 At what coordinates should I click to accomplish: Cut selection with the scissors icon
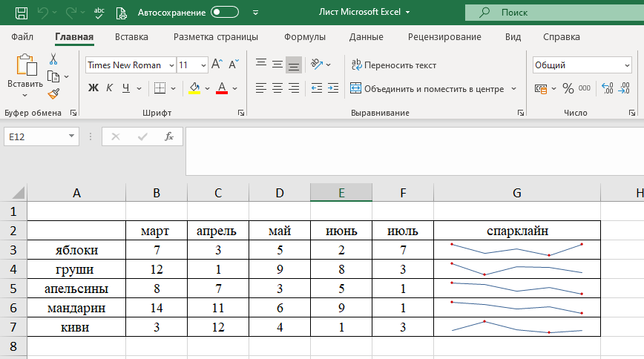click(53, 59)
